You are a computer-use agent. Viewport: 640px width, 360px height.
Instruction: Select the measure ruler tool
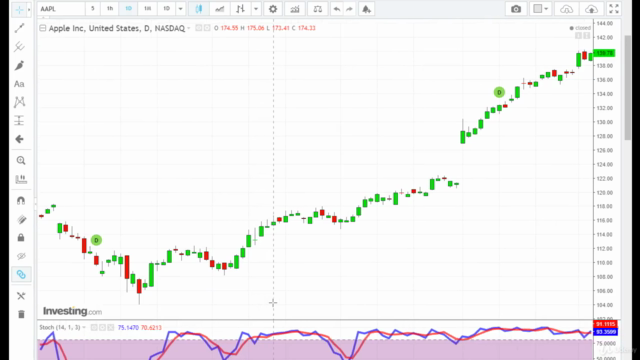point(21,179)
